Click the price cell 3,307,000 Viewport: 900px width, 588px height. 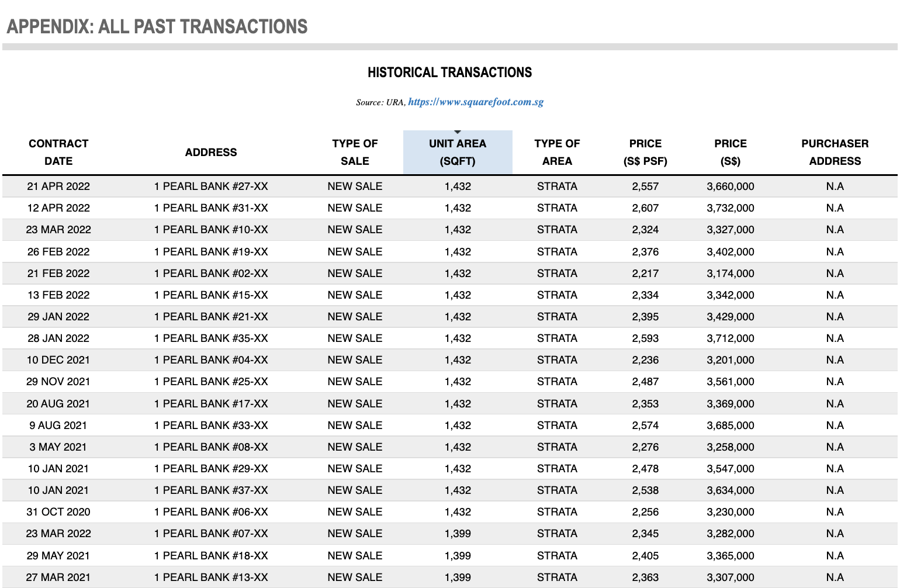[731, 577]
